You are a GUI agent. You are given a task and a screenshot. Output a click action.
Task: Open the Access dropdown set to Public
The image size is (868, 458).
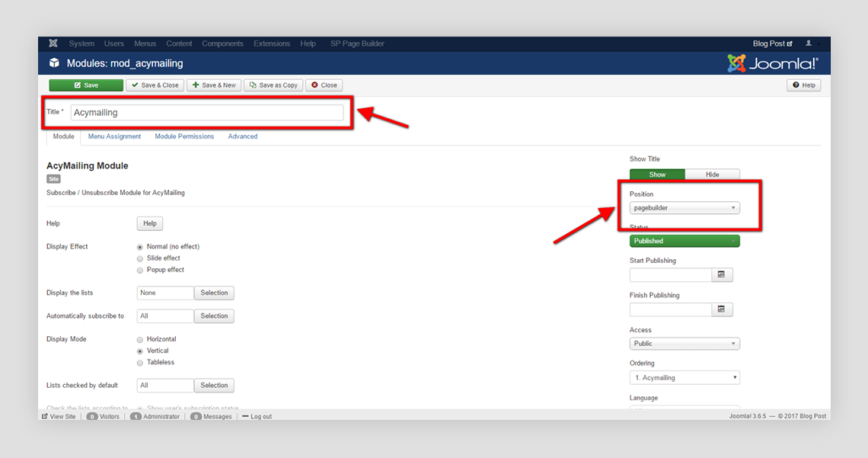pos(685,344)
